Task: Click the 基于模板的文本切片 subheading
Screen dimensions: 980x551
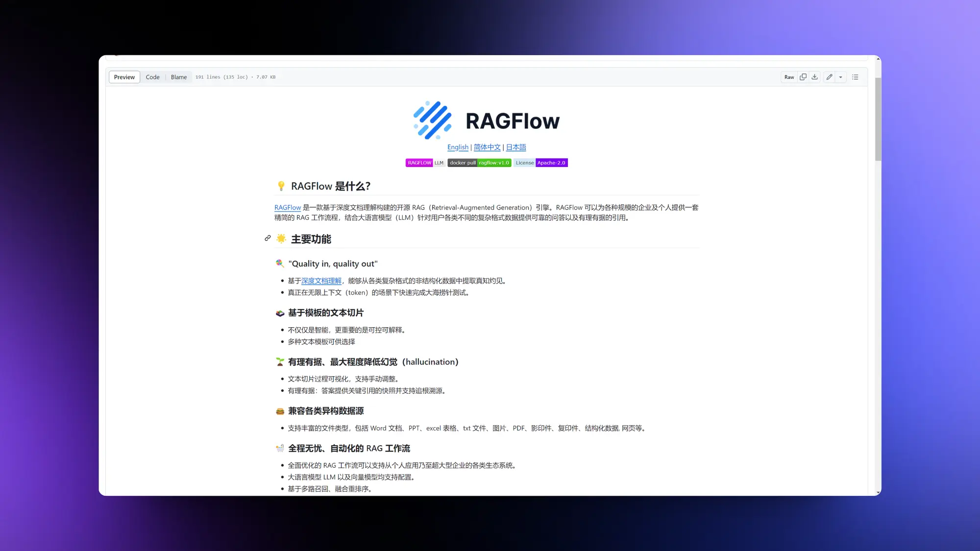Action: click(x=320, y=312)
